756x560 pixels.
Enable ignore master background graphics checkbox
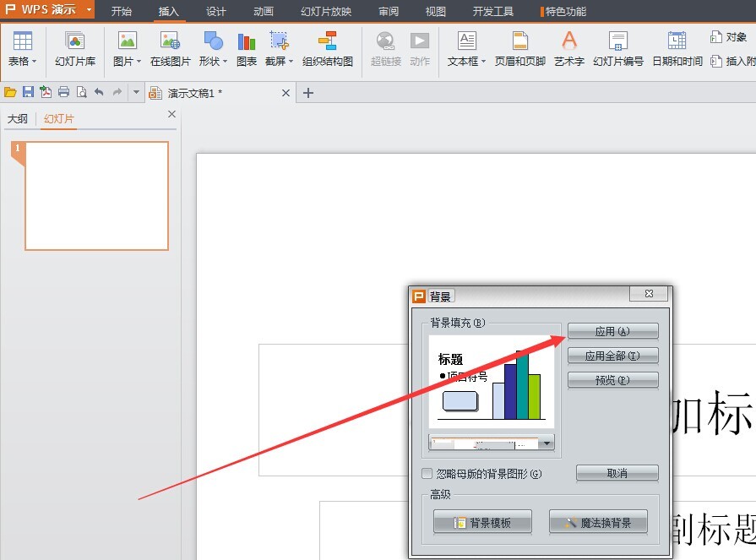click(427, 474)
